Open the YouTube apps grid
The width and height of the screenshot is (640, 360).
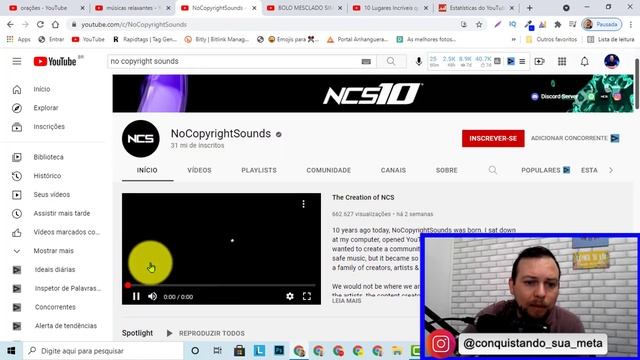[562, 61]
